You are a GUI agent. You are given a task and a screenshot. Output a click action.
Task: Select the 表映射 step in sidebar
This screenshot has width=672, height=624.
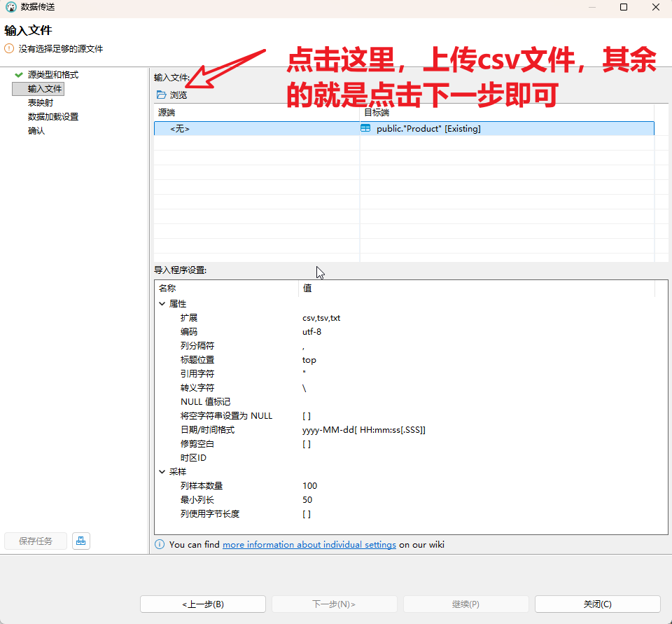click(41, 103)
